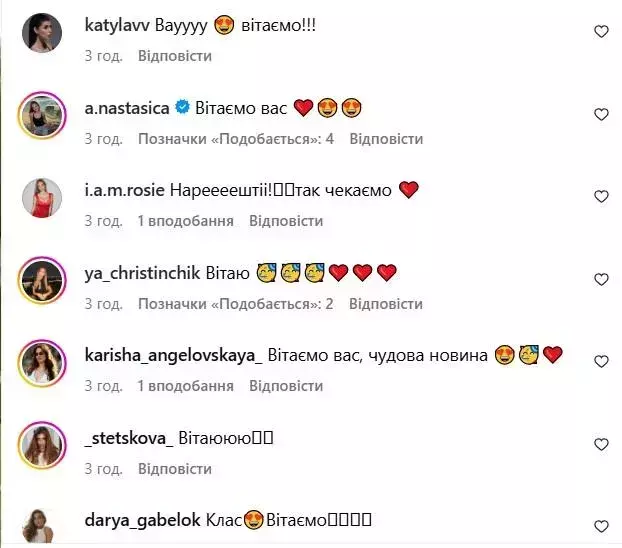Viewport: 622px width, 548px height.
Task: Open a.nastasica's story from avatar
Action: coord(42,115)
